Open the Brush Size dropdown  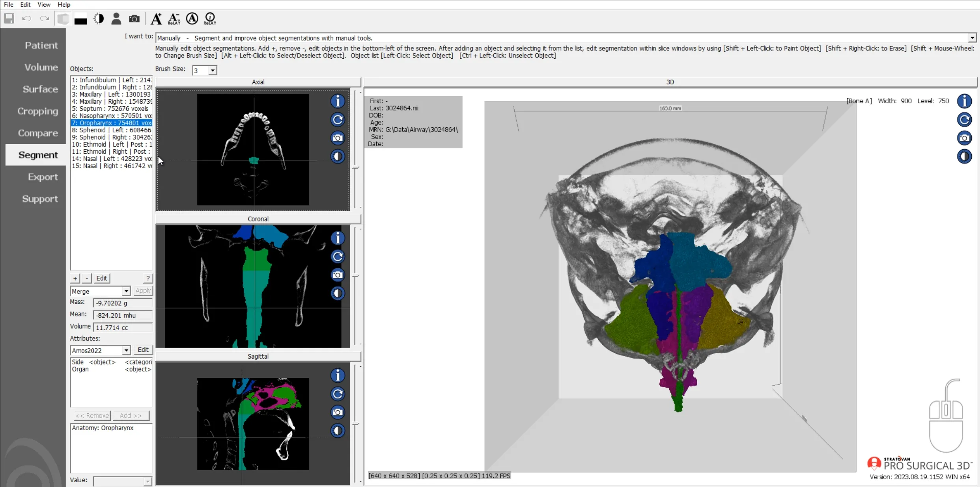tap(213, 70)
